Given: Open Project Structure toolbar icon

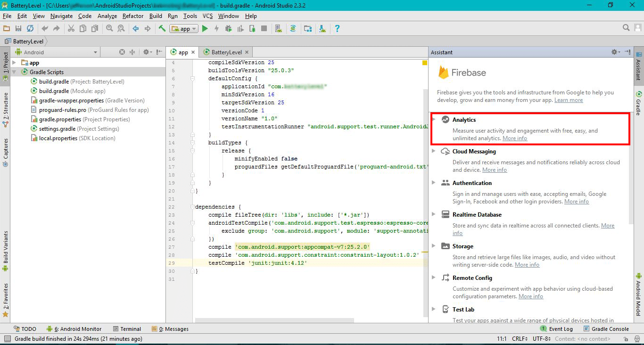Looking at the screenshot, I should click(308, 29).
